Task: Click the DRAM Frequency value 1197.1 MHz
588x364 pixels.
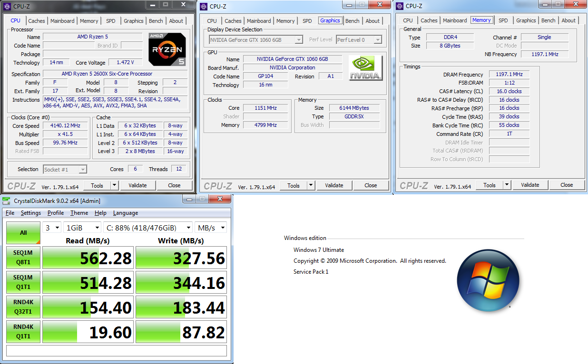Action: pos(509,75)
